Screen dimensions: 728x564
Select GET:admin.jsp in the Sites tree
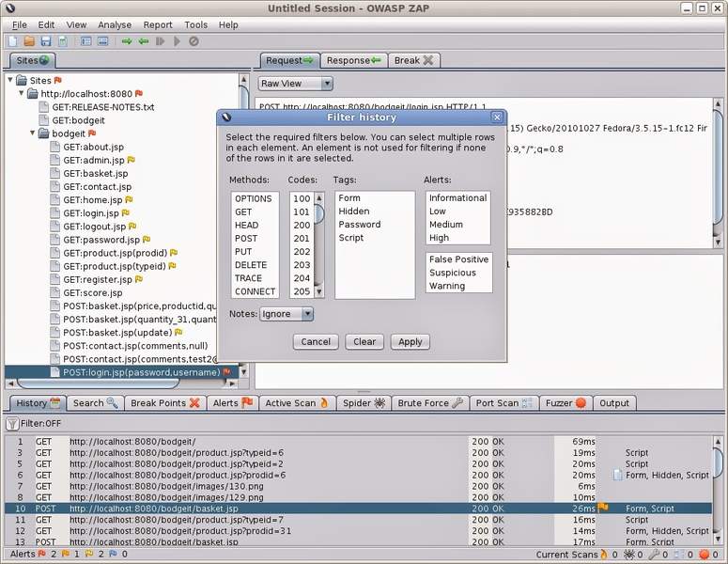pyautogui.click(x=94, y=160)
